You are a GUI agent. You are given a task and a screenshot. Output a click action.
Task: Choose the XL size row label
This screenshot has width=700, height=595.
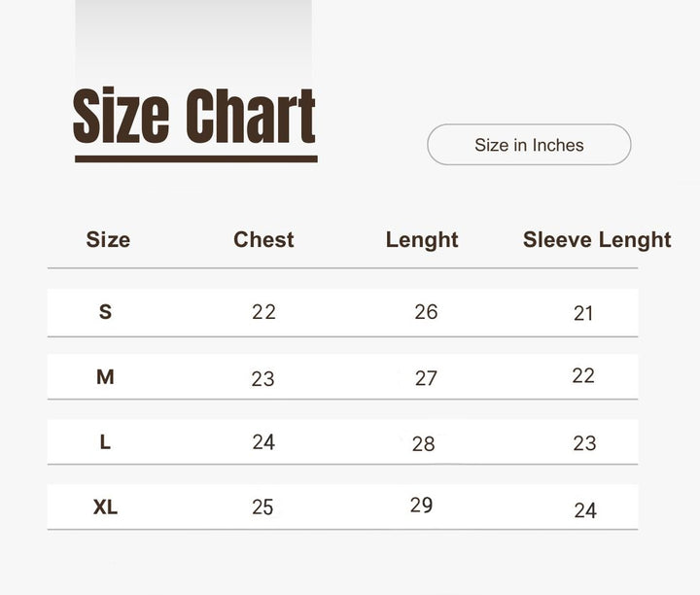(x=106, y=507)
